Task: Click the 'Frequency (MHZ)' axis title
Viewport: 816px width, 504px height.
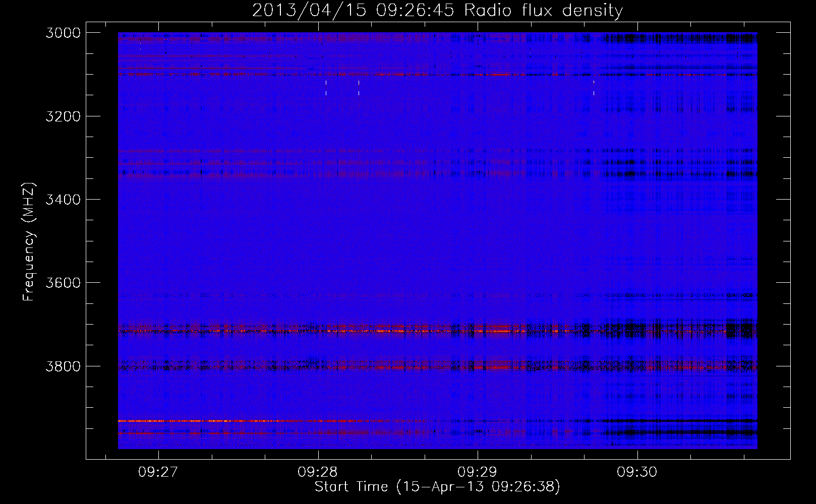Action: point(29,242)
